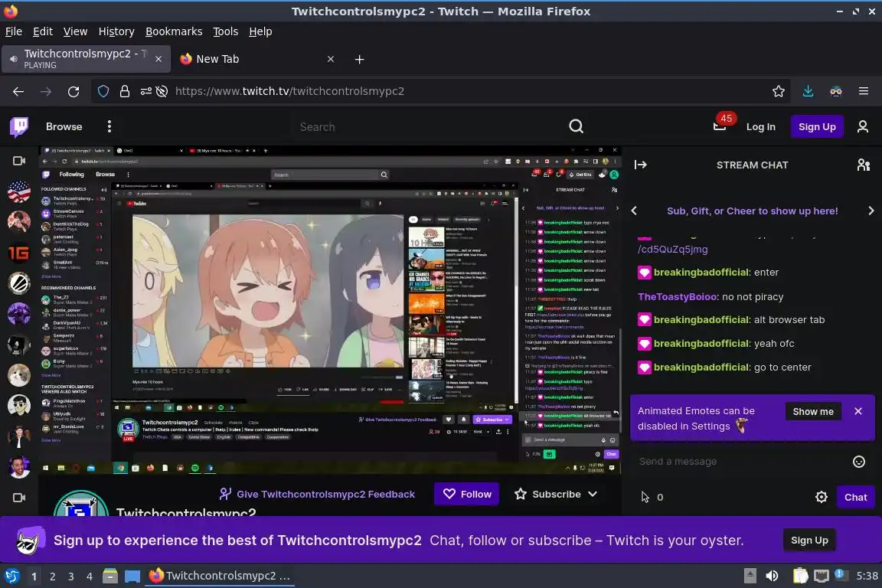Click Log In button
The image size is (882, 588).
pos(760,126)
